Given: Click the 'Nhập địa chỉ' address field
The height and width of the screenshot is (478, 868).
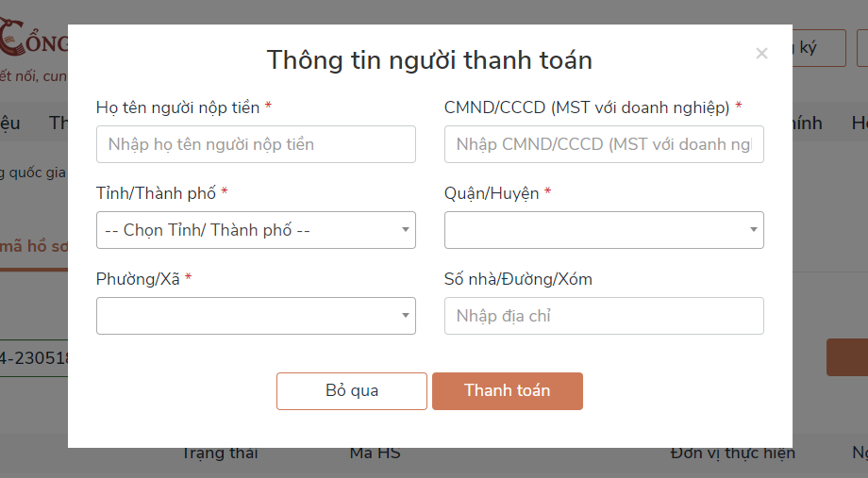Looking at the screenshot, I should [604, 316].
